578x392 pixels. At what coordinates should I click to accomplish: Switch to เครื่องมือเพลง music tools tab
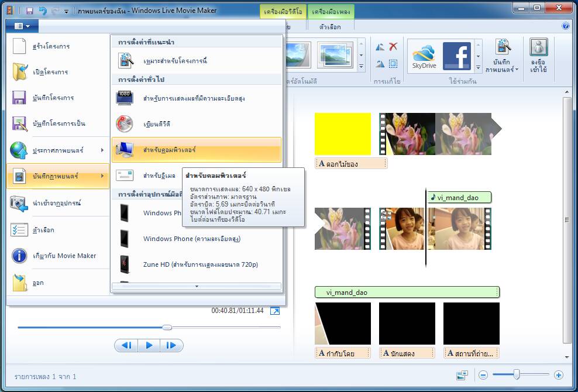[x=331, y=12]
